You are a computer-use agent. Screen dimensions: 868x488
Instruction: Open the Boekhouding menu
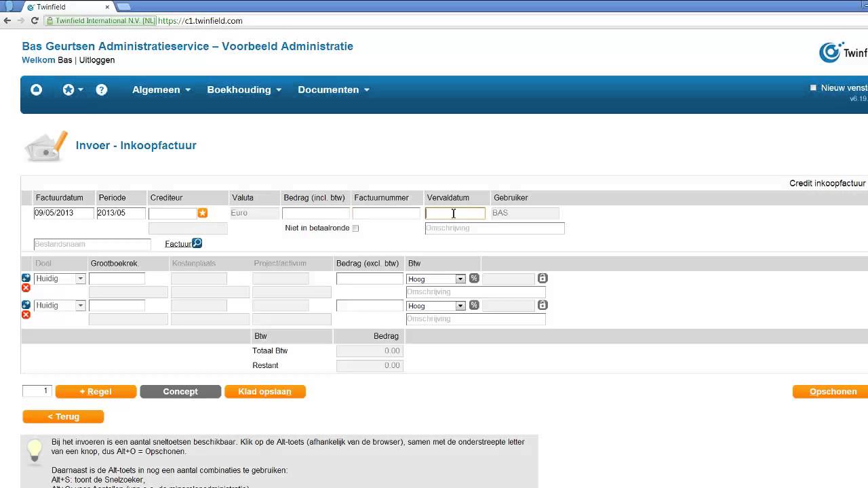pos(244,89)
